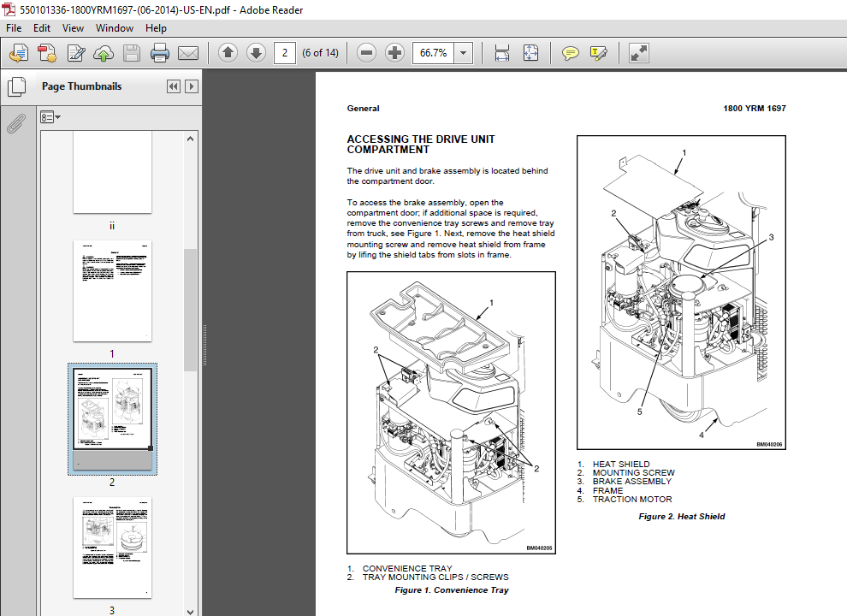847x616 pixels.
Task: Click the Fit width scrolling icon
Action: [502, 53]
